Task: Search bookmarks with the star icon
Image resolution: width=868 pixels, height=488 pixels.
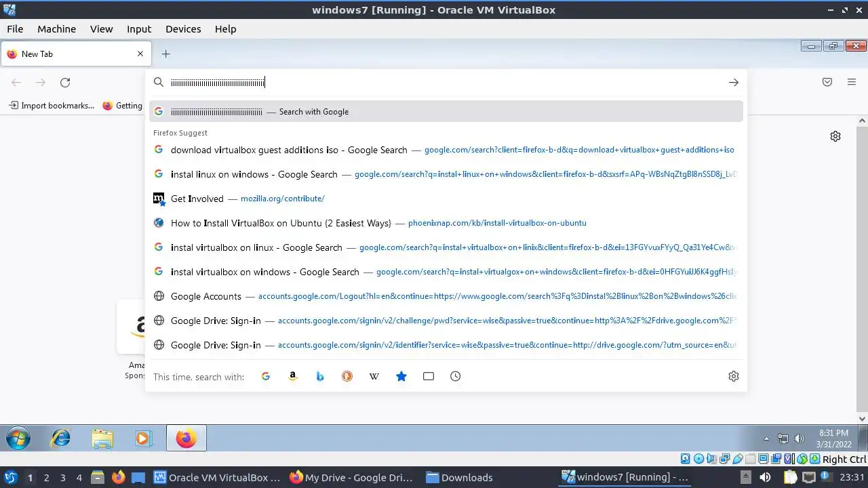Action: [x=401, y=376]
